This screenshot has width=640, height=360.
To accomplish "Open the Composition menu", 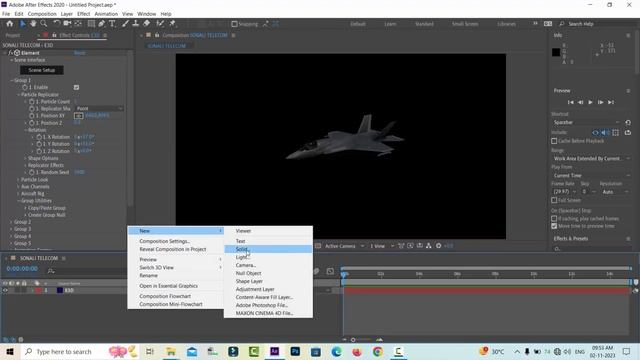I will tap(42, 14).
